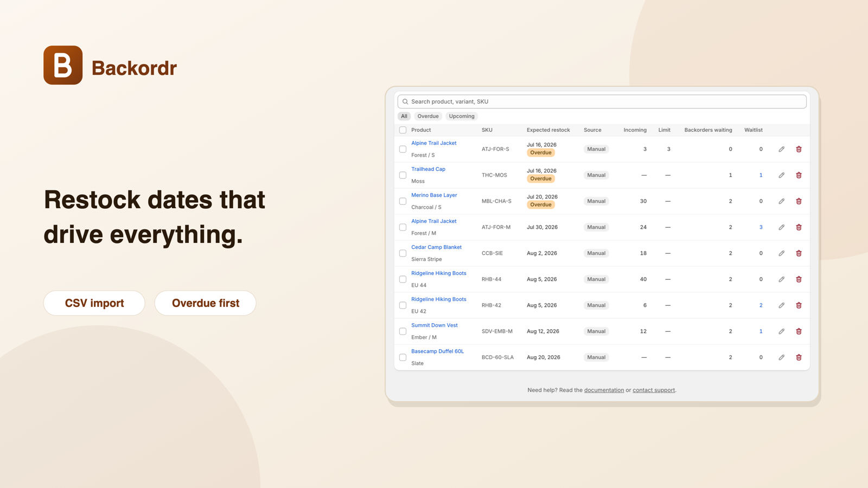This screenshot has width=868, height=488.
Task: Follow the documentation link in help footer
Action: 604,390
